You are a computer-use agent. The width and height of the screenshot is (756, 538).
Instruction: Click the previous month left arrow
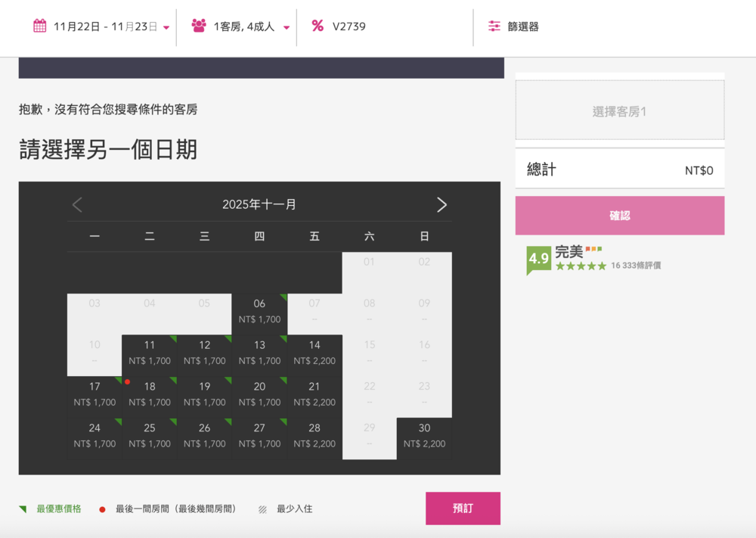tap(76, 204)
